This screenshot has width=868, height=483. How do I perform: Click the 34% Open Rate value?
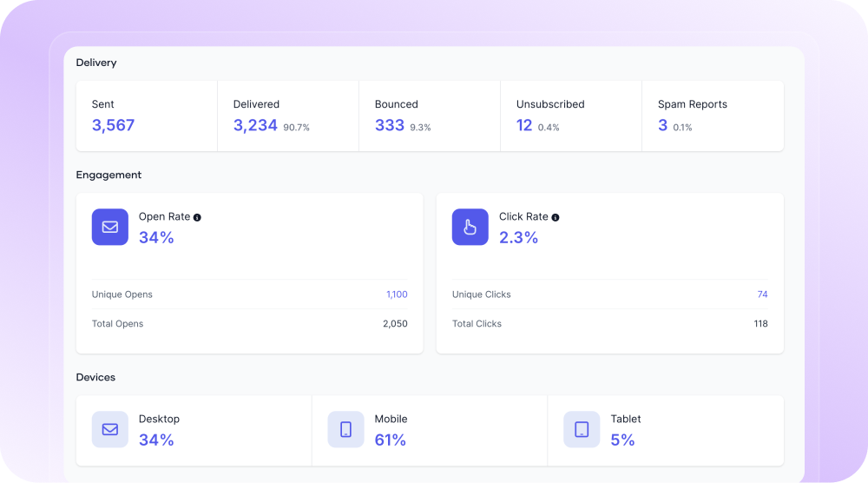[x=156, y=238]
